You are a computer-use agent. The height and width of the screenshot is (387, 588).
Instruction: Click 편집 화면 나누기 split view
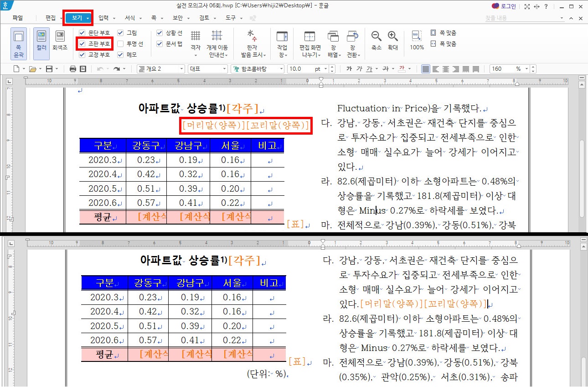click(310, 43)
